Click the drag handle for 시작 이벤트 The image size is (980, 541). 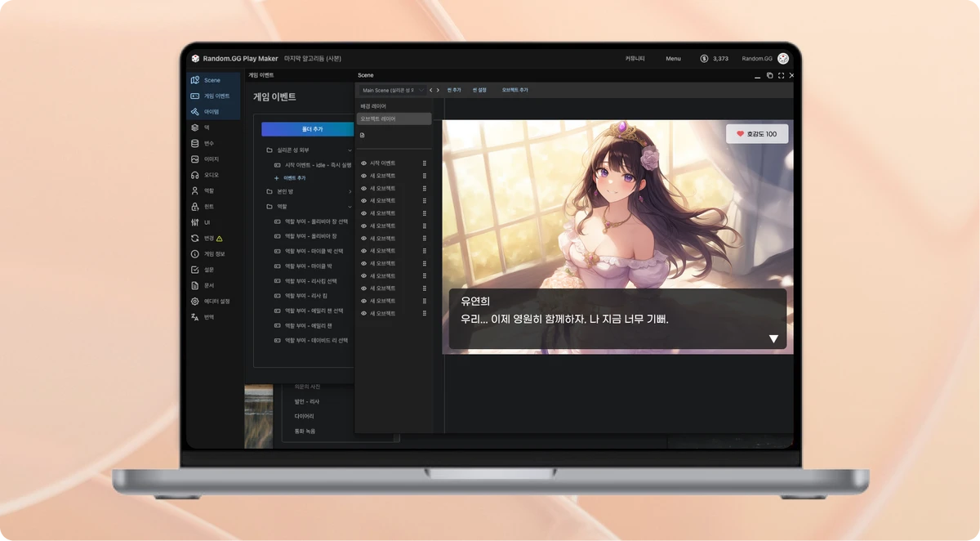pyautogui.click(x=425, y=163)
